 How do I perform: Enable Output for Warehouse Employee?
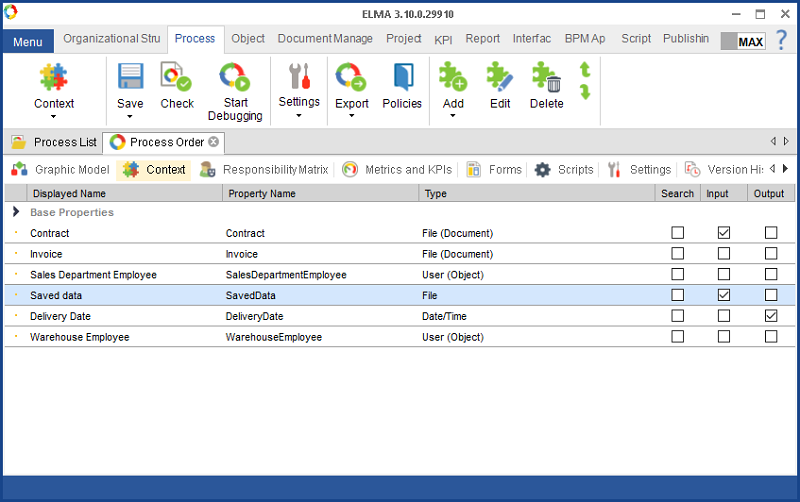pos(771,337)
